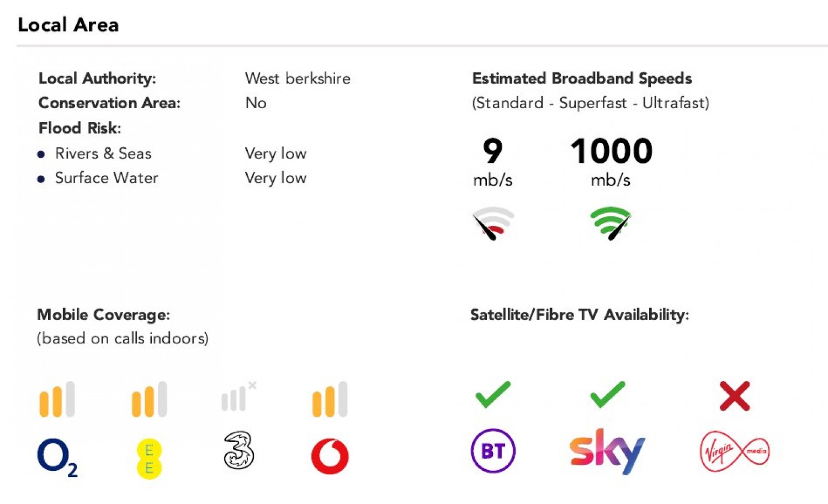Click the green checkmark above Sky
Image resolution: width=828 pixels, height=504 pixels.
(607, 395)
